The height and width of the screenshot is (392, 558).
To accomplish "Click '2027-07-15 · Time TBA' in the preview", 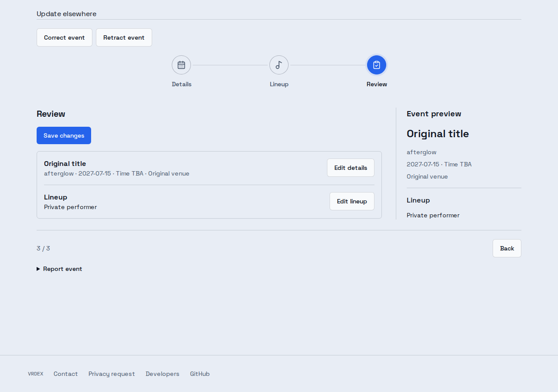I will pyautogui.click(x=439, y=164).
